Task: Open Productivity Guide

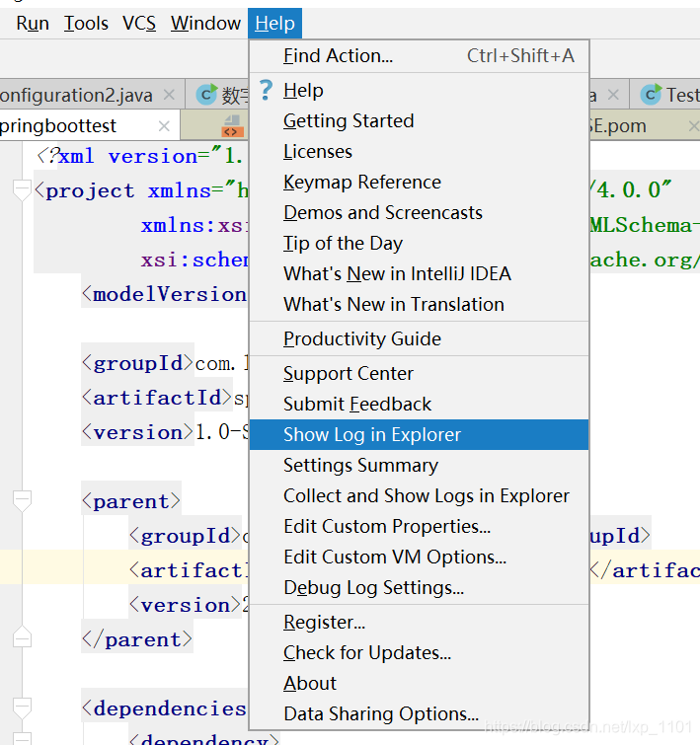Action: click(419, 338)
